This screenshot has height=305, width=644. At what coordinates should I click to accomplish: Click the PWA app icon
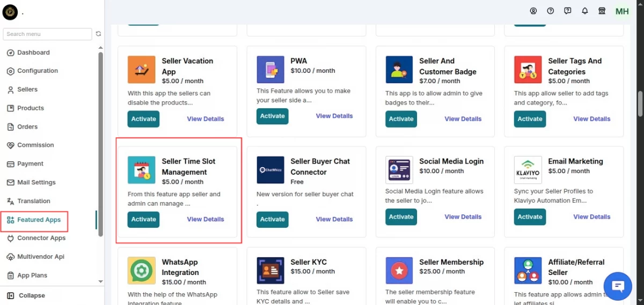270,70
